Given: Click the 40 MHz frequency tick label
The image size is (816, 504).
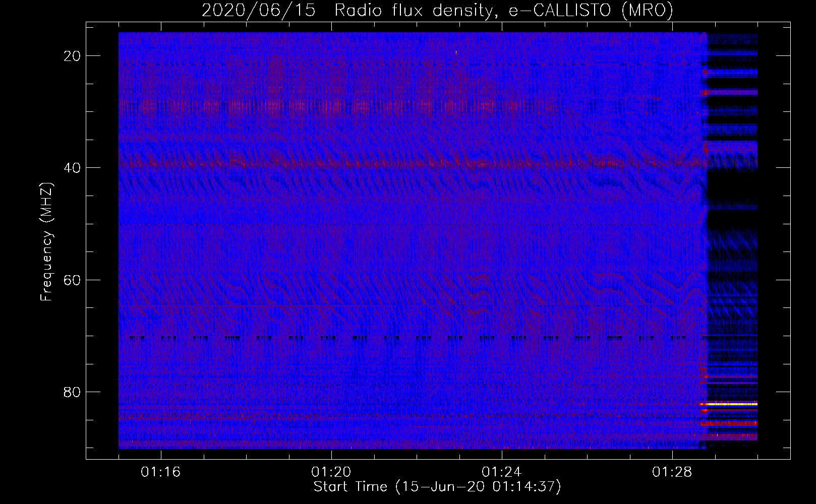Looking at the screenshot, I should [x=72, y=168].
